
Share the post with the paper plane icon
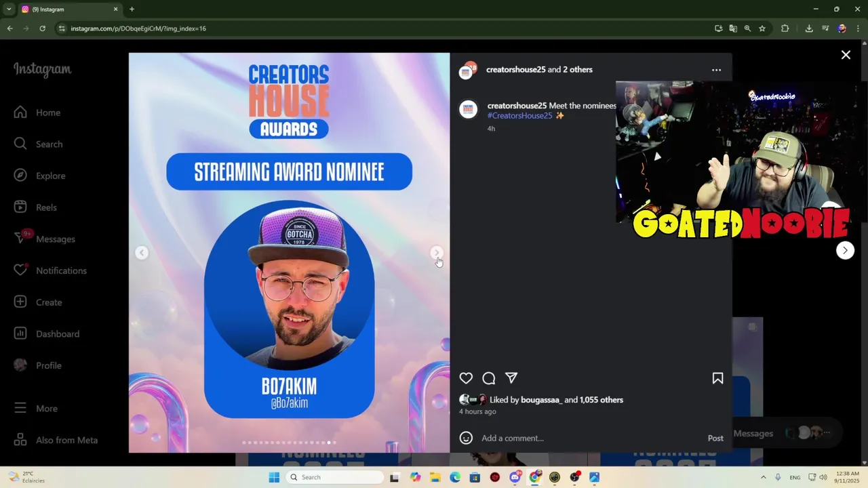511,378
